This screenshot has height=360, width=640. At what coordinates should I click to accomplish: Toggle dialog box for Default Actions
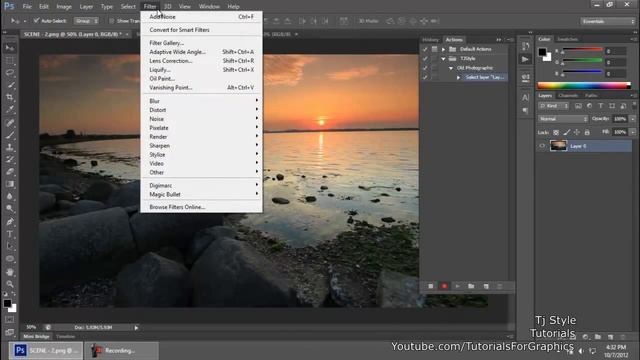[434, 49]
